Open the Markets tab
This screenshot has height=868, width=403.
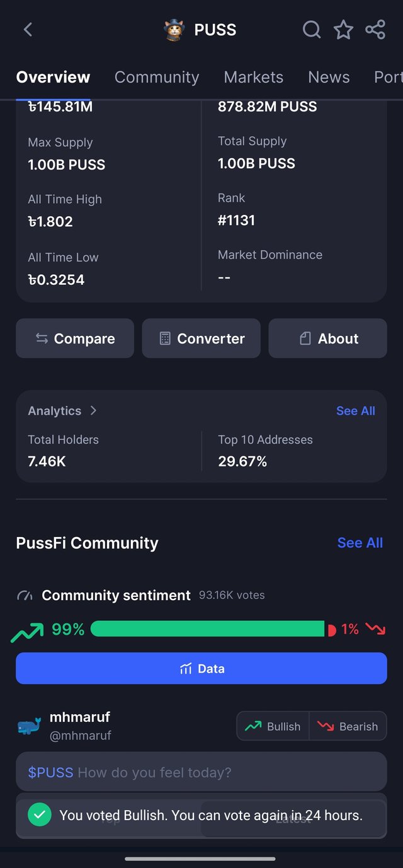pos(254,77)
